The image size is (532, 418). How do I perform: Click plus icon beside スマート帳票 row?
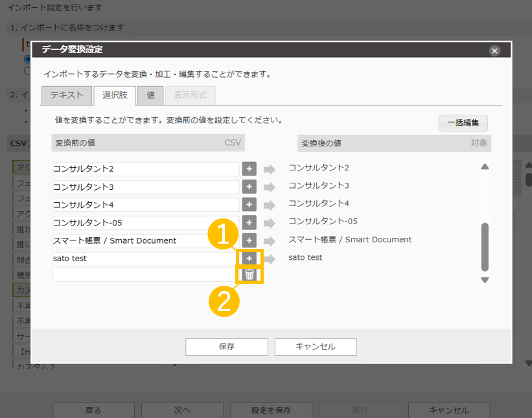(x=249, y=240)
